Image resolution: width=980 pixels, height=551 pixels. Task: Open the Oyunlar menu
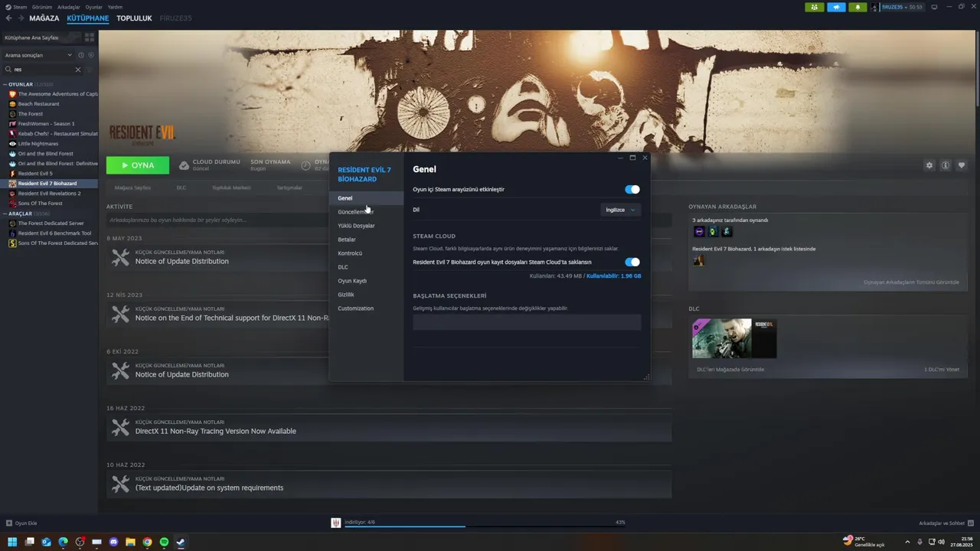click(x=93, y=7)
